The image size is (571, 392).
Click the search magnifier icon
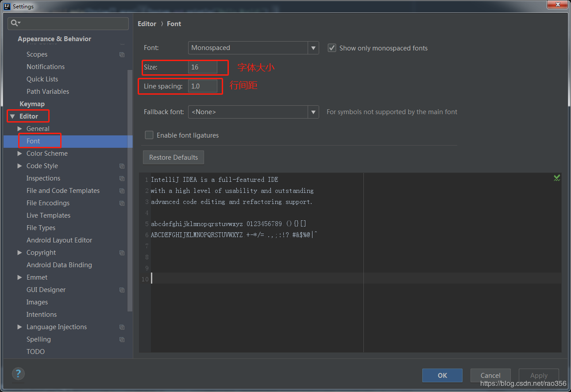point(15,23)
